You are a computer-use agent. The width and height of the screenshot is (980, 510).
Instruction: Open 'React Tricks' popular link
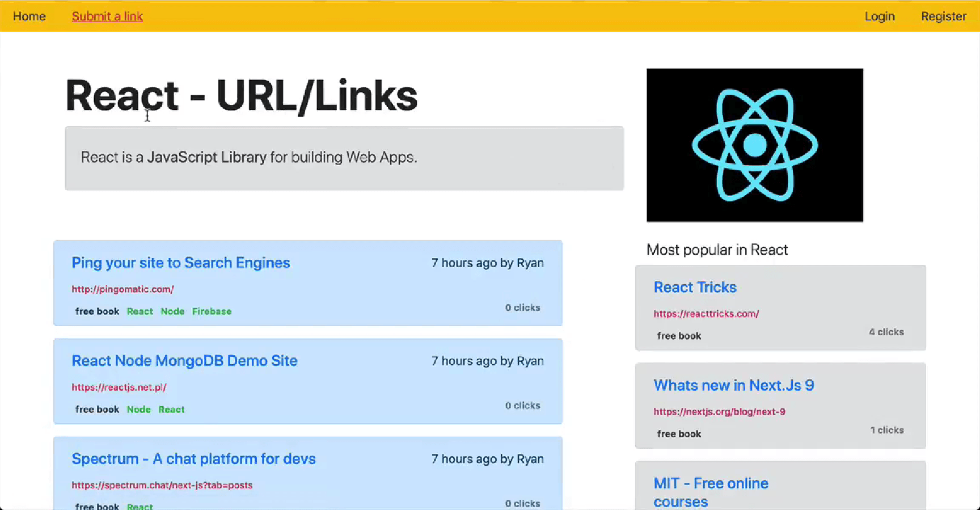point(695,287)
